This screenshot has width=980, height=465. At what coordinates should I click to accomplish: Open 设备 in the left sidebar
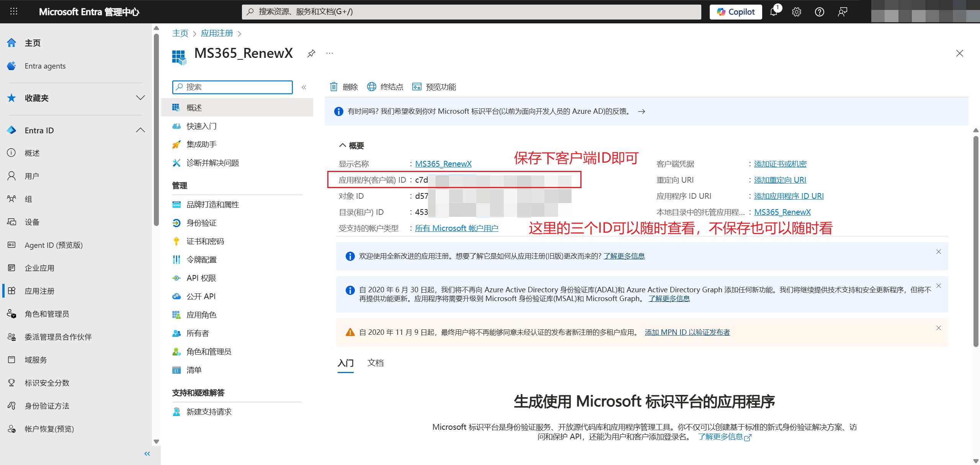(32, 222)
